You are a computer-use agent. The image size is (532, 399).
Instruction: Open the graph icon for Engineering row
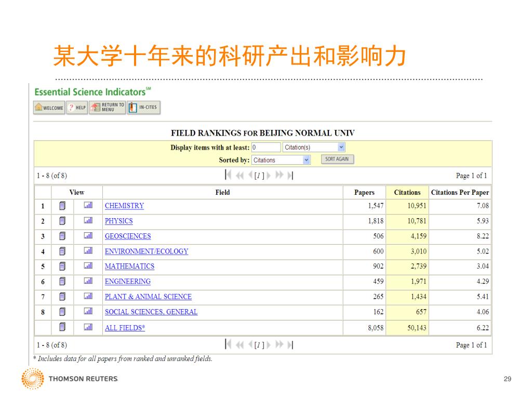click(x=88, y=281)
